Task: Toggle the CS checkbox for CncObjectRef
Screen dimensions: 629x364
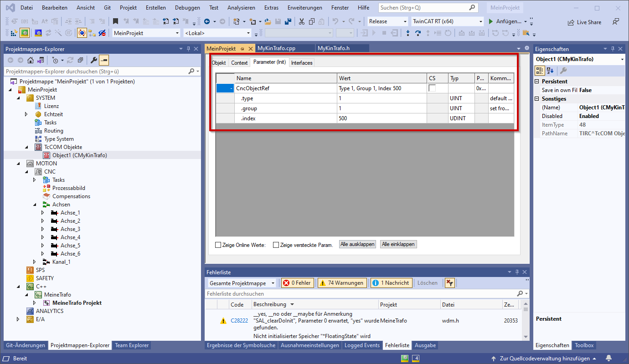Action: pos(432,88)
